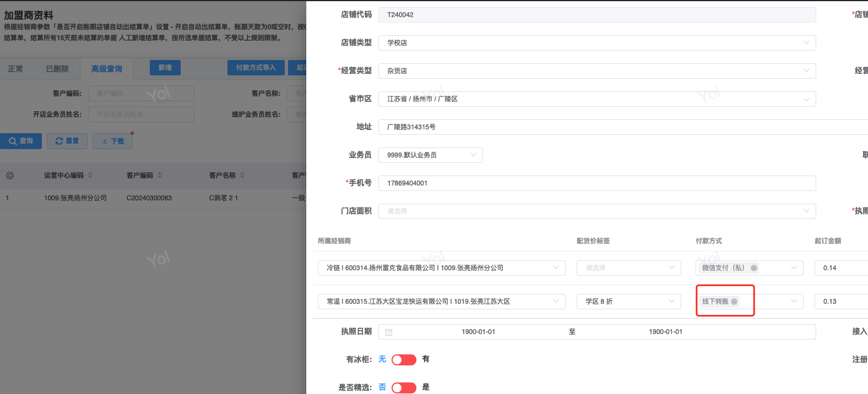
Task: Click the 手机号 input field
Action: [596, 183]
